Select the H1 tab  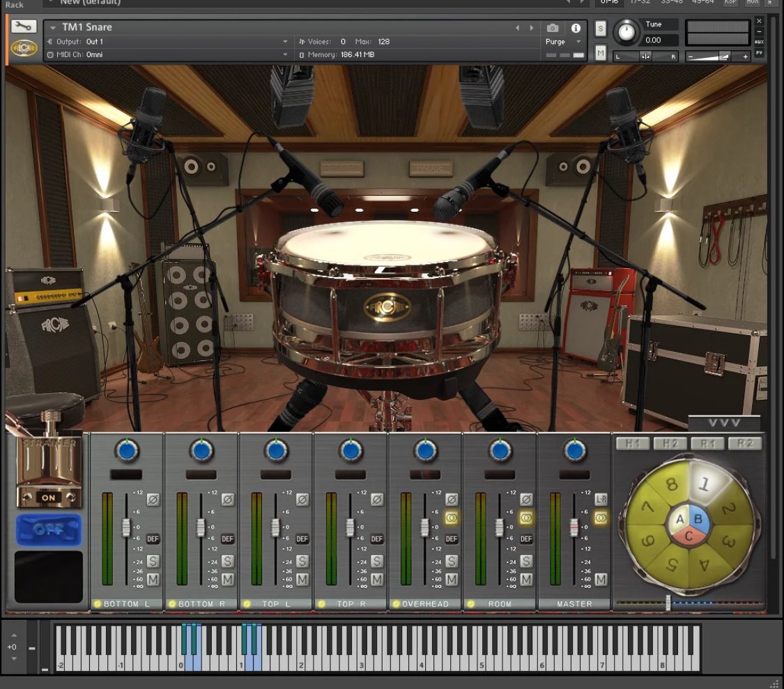[x=633, y=444]
